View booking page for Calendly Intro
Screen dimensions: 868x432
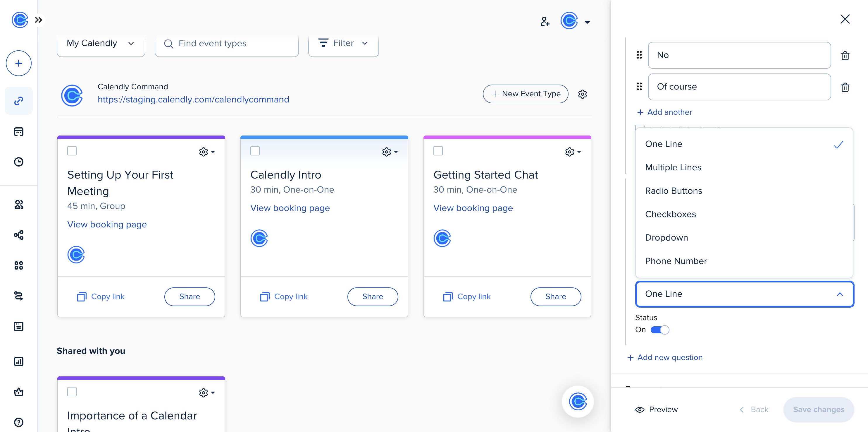[290, 208]
